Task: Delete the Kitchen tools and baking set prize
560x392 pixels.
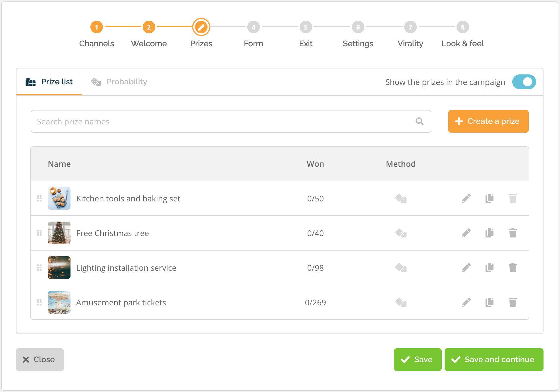Action: pos(513,198)
